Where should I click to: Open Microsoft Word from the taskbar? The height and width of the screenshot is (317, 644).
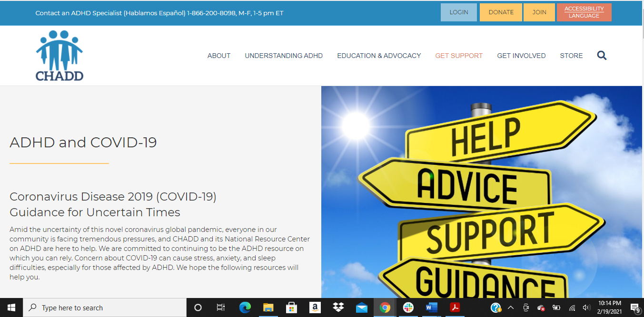[x=431, y=307]
